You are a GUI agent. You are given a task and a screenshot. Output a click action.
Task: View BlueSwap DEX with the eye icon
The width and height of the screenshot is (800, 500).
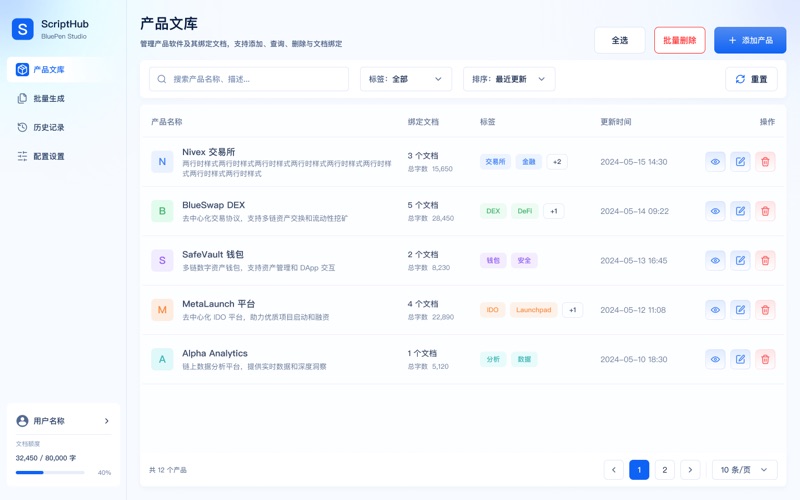pos(715,211)
